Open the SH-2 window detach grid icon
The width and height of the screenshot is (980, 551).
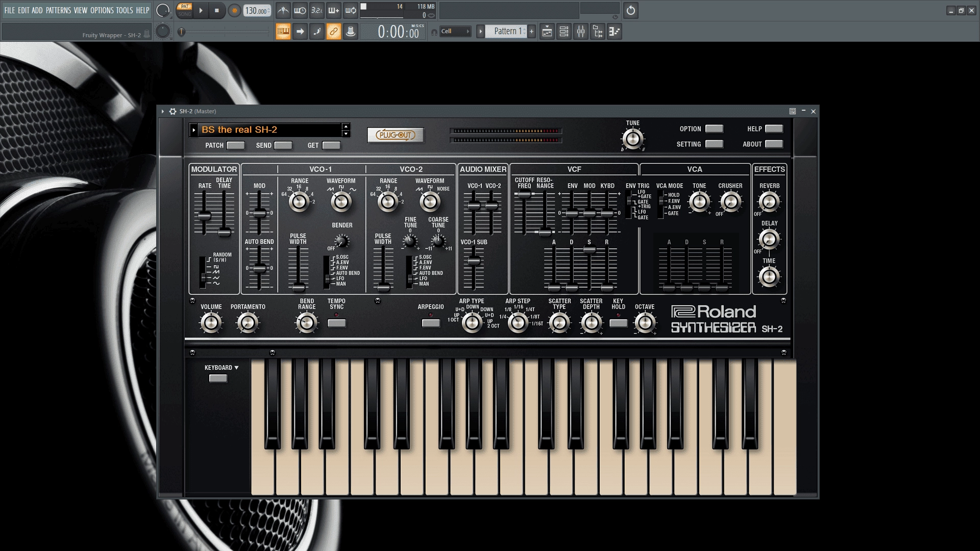(x=792, y=111)
